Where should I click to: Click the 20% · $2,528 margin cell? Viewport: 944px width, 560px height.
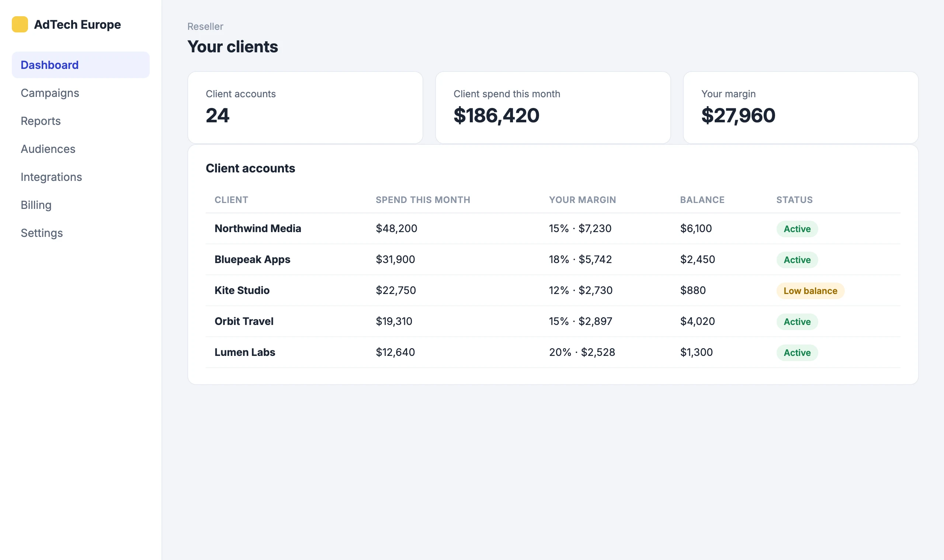tap(582, 352)
